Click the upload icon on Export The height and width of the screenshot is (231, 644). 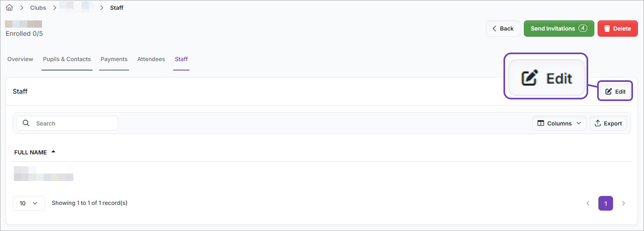tap(598, 123)
